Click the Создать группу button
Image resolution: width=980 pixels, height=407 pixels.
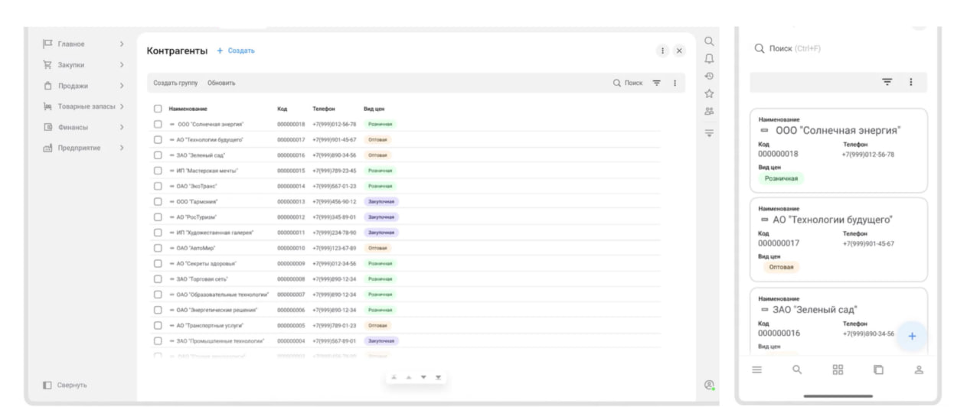[x=175, y=83]
